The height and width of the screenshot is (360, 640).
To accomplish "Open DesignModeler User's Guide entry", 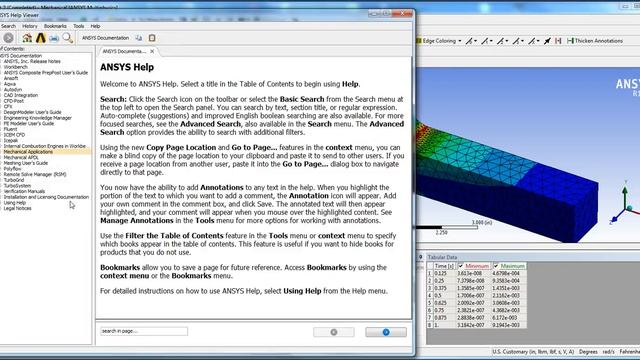I will pyautogui.click(x=33, y=112).
